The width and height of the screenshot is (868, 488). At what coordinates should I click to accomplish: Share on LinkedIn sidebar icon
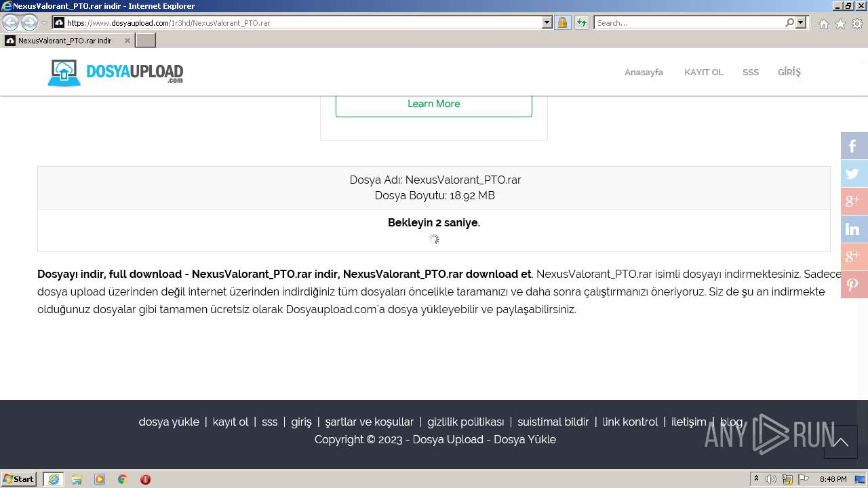854,229
